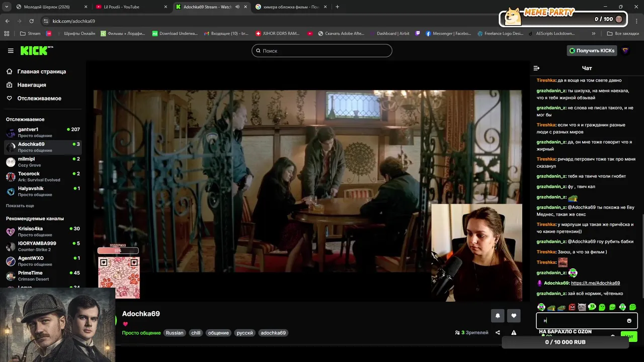Open a new browser tab

(x=337, y=7)
